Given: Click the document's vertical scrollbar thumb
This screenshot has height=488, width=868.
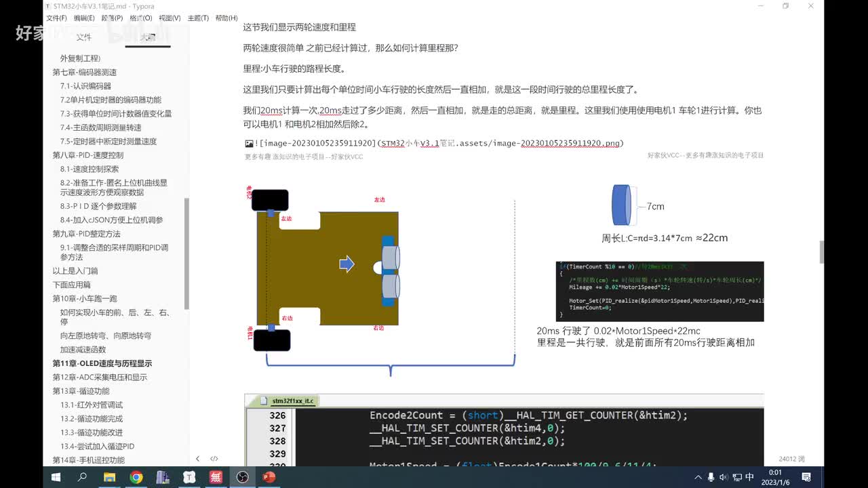Looking at the screenshot, I should 822,251.
